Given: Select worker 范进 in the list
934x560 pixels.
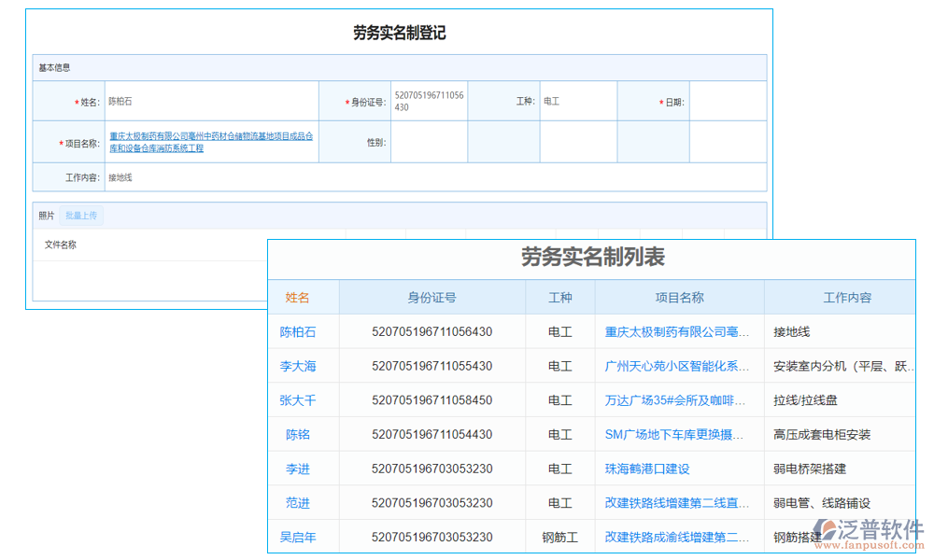Looking at the screenshot, I should 299,502.
